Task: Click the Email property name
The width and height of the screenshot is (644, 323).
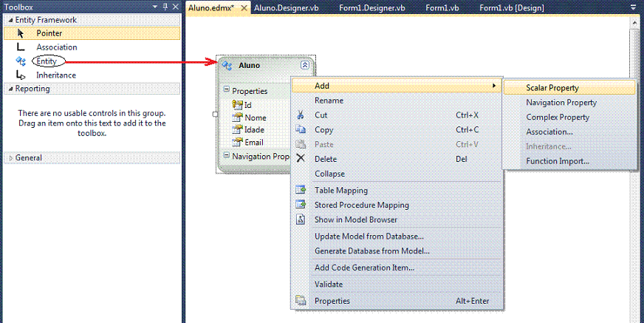Action: coord(254,142)
